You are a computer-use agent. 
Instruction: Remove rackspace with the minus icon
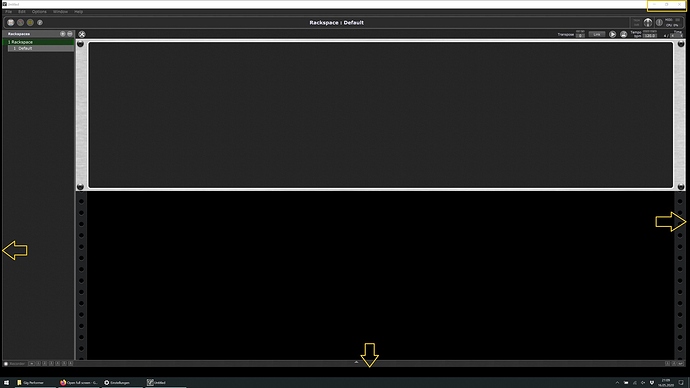tap(70, 34)
